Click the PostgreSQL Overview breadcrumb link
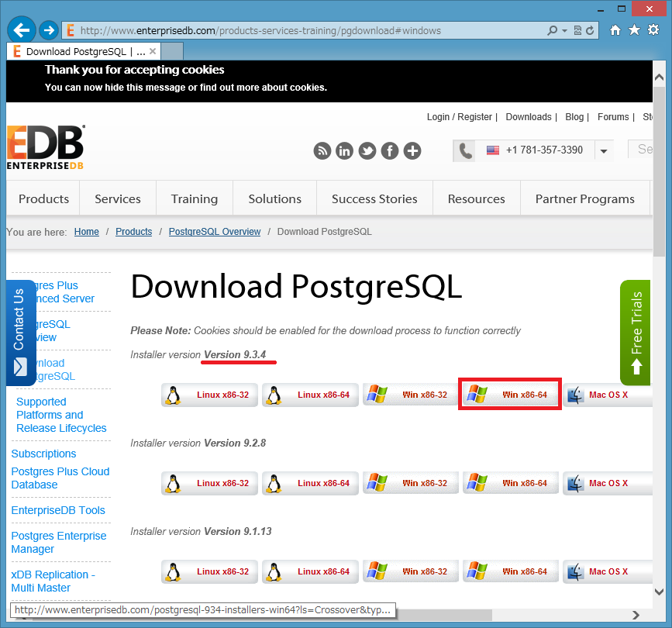Image resolution: width=672 pixels, height=628 pixels. (215, 232)
